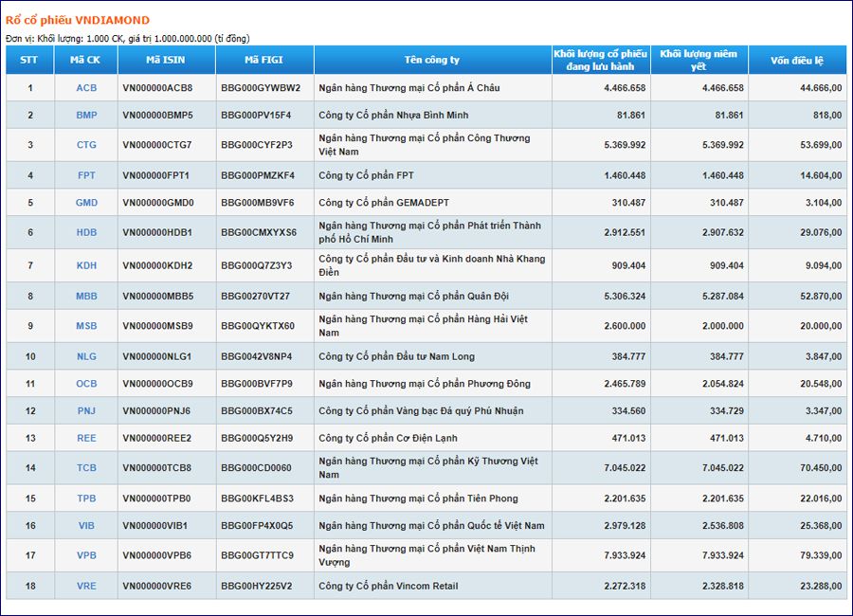Screen dimensions: 853x616
Task: Click the Khối lượng niêm yết column header
Action: (699, 60)
